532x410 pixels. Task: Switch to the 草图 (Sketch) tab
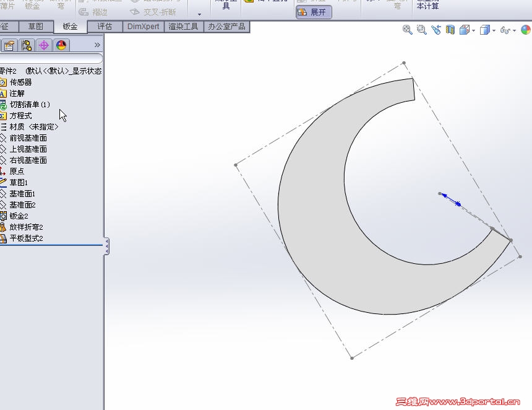point(36,26)
